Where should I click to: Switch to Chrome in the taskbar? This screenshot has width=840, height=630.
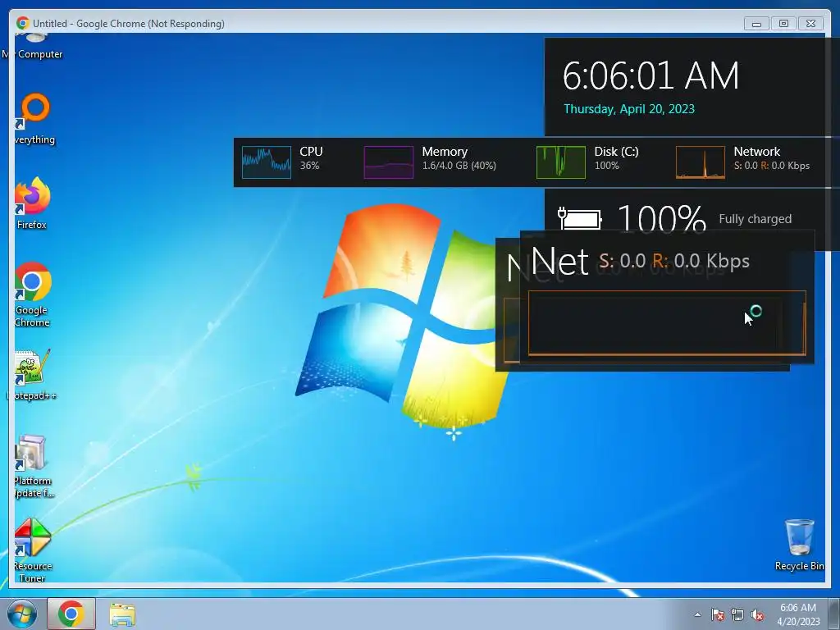(71, 614)
